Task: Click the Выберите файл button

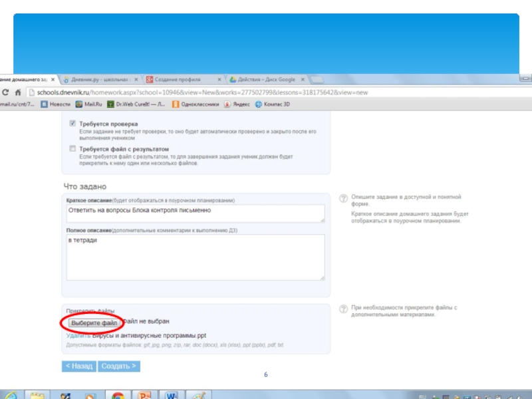Action: tap(94, 323)
